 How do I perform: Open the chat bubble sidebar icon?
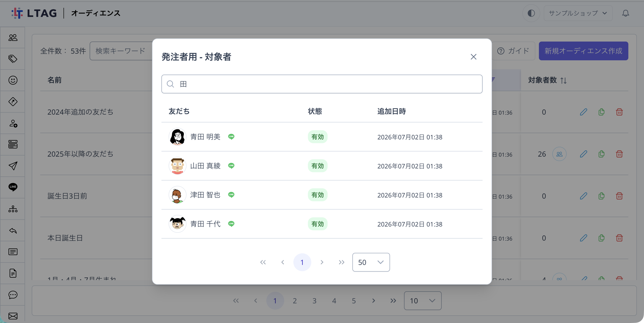click(x=13, y=295)
